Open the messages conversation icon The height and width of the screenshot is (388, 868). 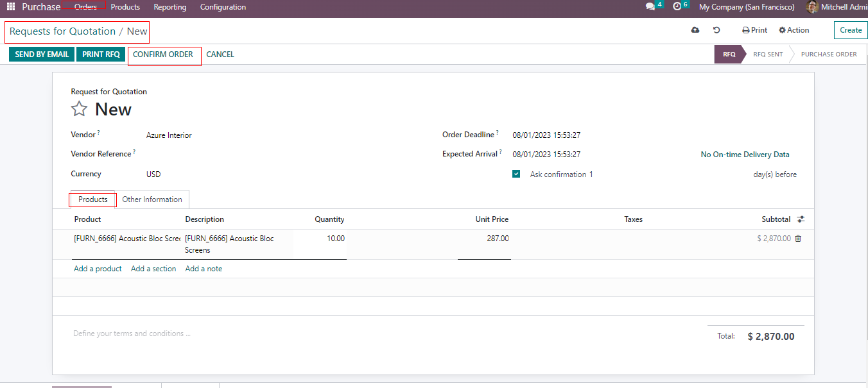[650, 7]
